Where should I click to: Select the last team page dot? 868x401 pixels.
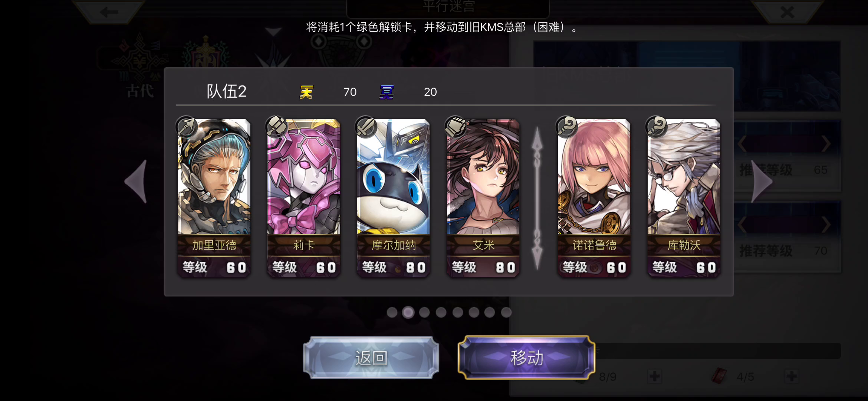click(506, 312)
